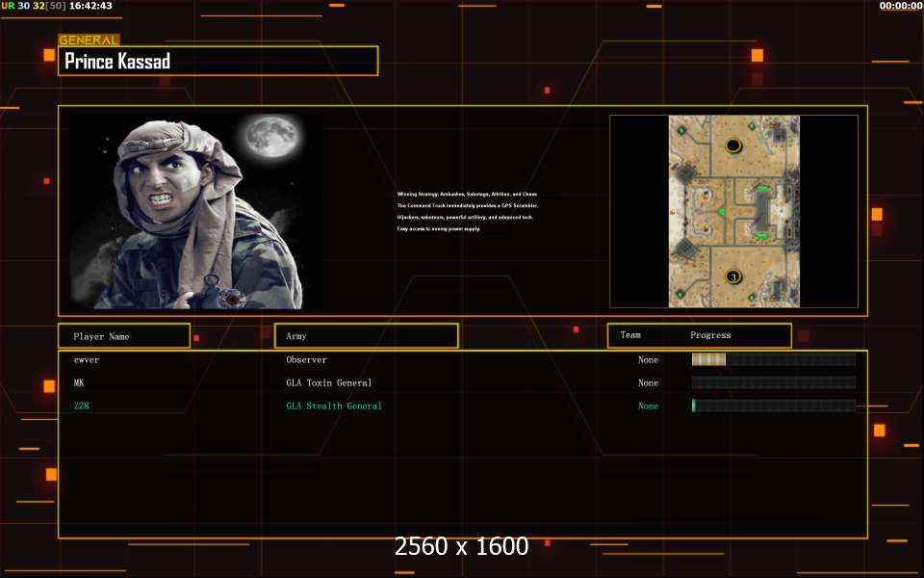924x578 pixels.
Task: Click the 00:00:00 timer in top-right corner
Action: point(900,6)
